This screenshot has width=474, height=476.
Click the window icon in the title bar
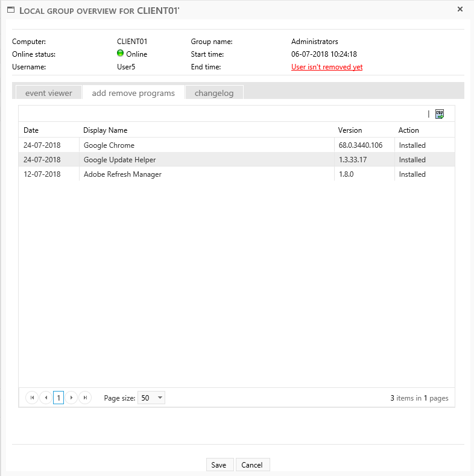(x=11, y=10)
